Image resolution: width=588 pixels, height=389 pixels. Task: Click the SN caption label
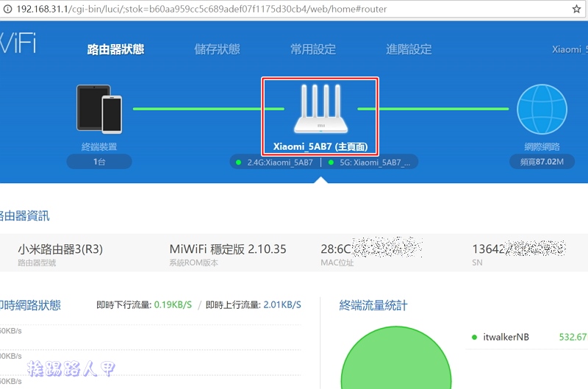[477, 263]
